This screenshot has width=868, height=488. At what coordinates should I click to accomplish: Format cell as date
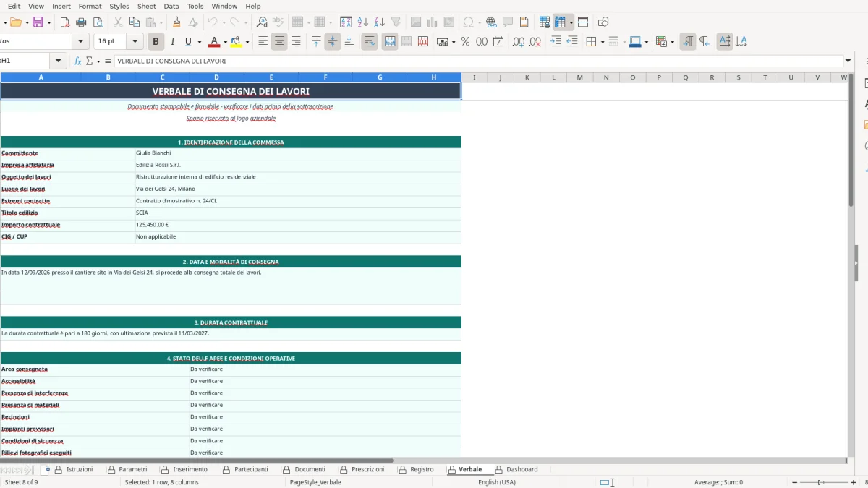click(498, 42)
